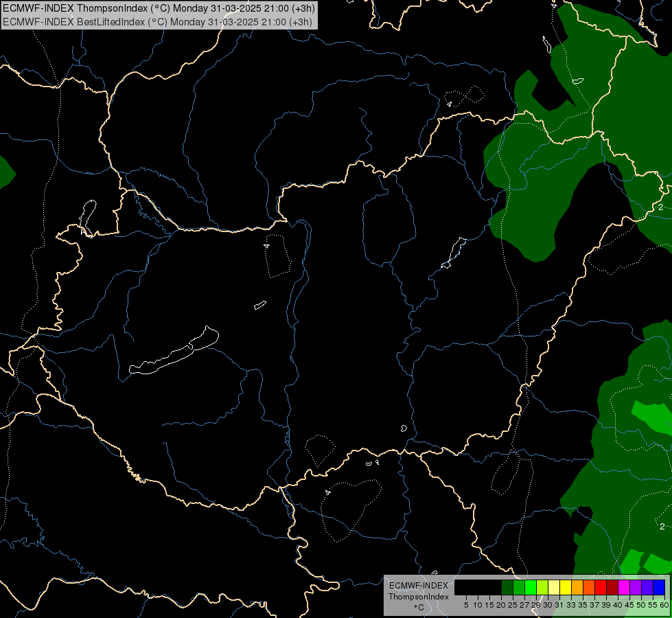The height and width of the screenshot is (618, 672).
Task: Pick the lime yellow-green legend swatch (29–30)
Action: click(542, 587)
